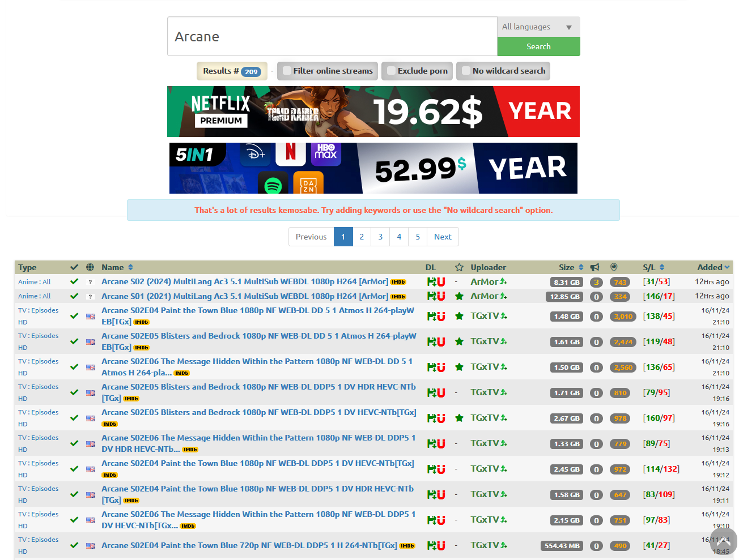This screenshot has width=739, height=560.
Task: Click Anime : All category on S02 row
Action: click(x=34, y=282)
